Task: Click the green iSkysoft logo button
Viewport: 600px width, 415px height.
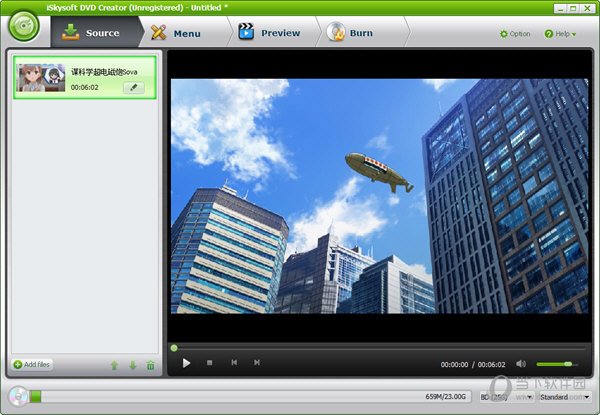Action: tap(23, 27)
